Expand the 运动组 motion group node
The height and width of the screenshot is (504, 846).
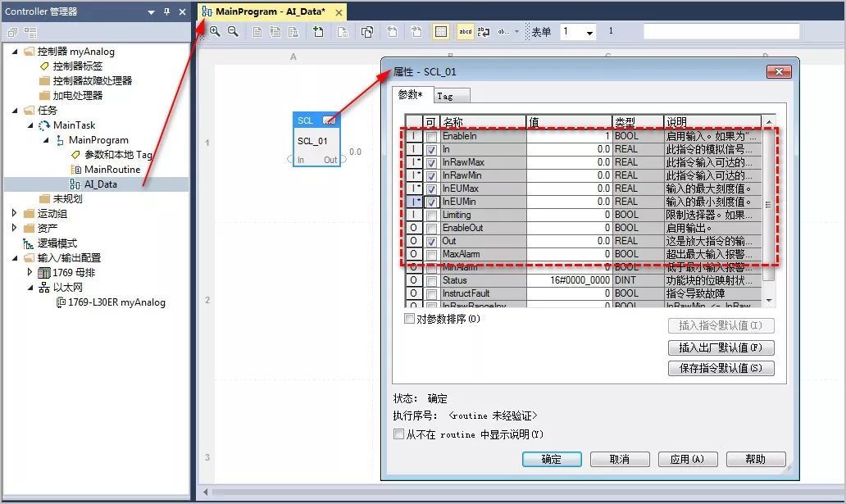coord(15,214)
